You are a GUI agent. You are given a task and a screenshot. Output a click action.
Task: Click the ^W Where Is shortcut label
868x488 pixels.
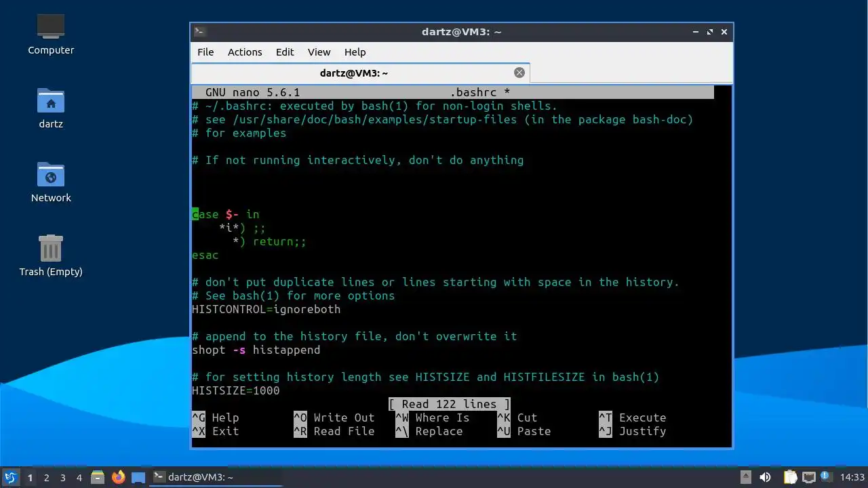[433, 418]
